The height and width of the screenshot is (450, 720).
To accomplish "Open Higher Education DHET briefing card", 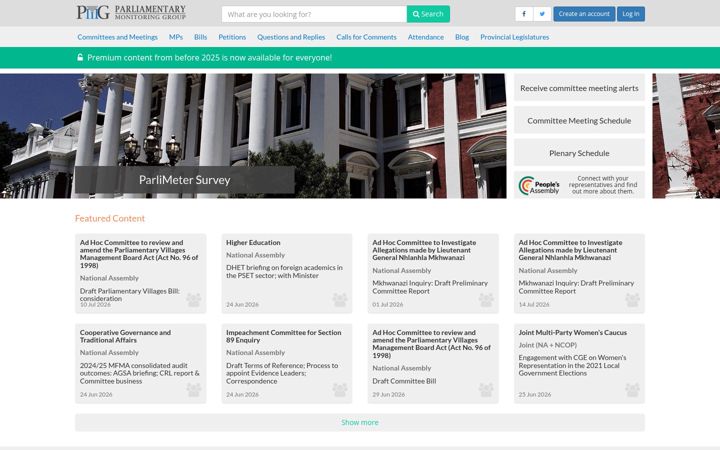I will (287, 274).
